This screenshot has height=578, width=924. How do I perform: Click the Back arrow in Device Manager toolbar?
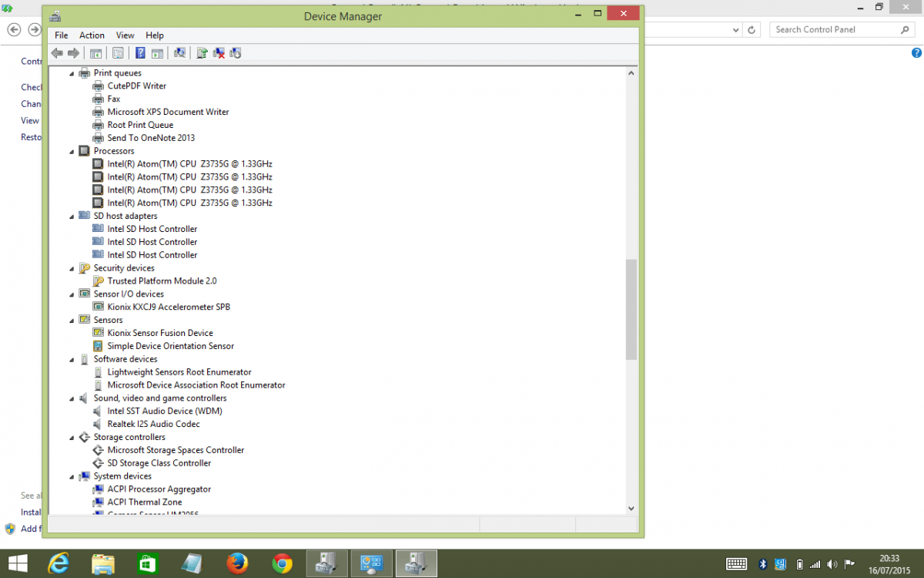tap(57, 53)
